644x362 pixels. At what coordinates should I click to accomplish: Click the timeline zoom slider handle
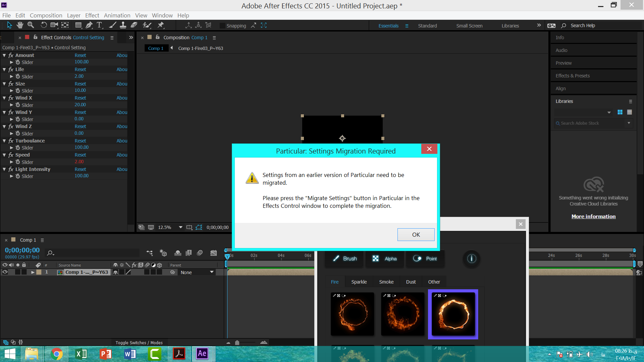(x=237, y=343)
